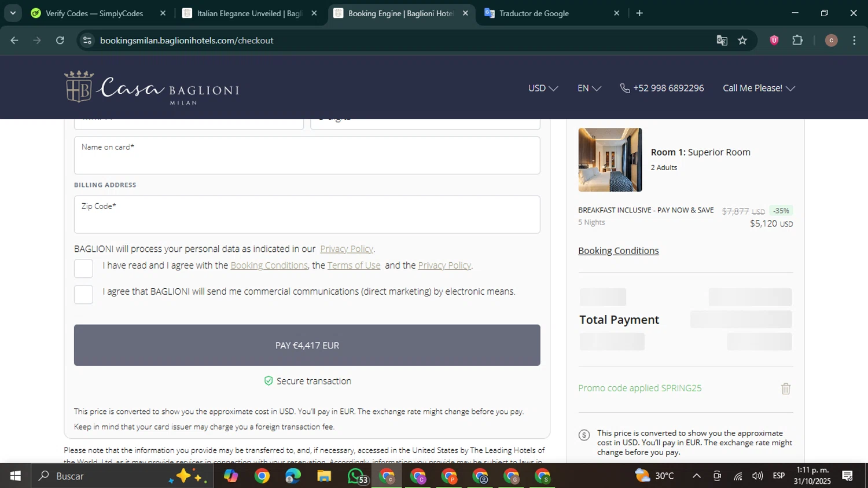Viewport: 868px width, 488px height.
Task: Call the +52 998 6892296 phone number
Action: tap(668, 88)
